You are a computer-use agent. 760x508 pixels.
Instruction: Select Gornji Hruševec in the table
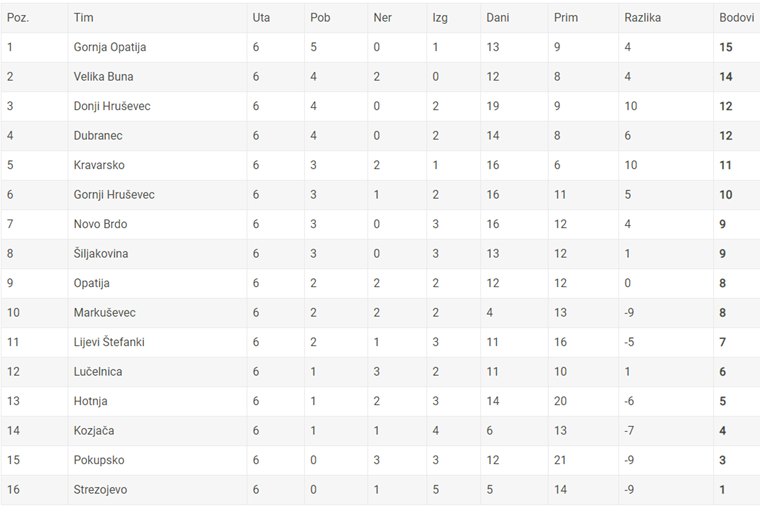[114, 195]
